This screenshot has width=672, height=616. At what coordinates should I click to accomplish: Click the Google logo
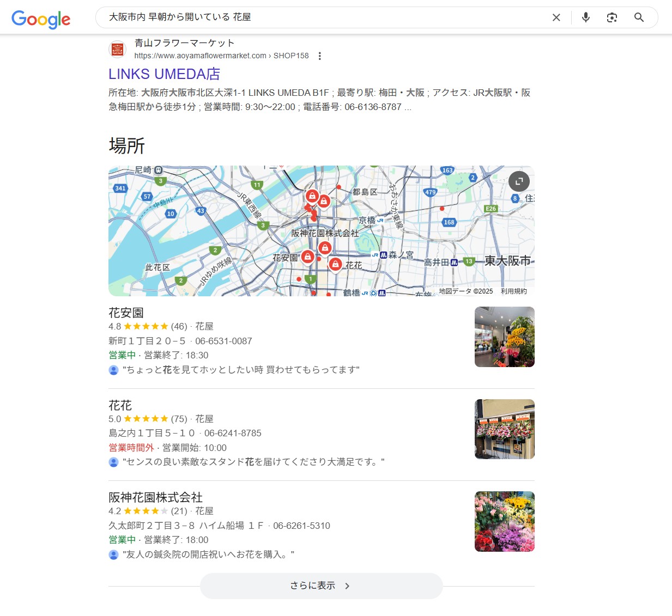click(41, 19)
